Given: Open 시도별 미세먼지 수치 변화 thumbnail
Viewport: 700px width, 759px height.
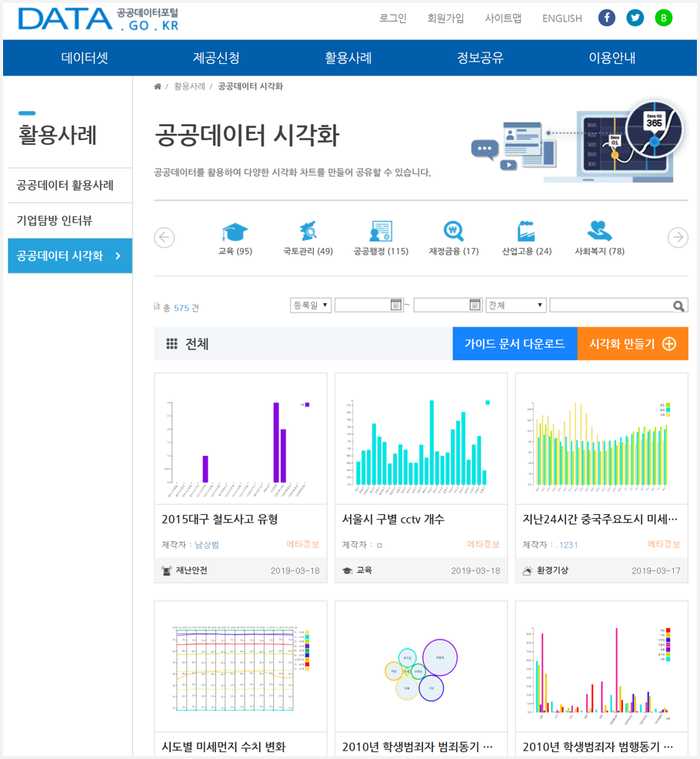Looking at the screenshot, I should pyautogui.click(x=241, y=667).
